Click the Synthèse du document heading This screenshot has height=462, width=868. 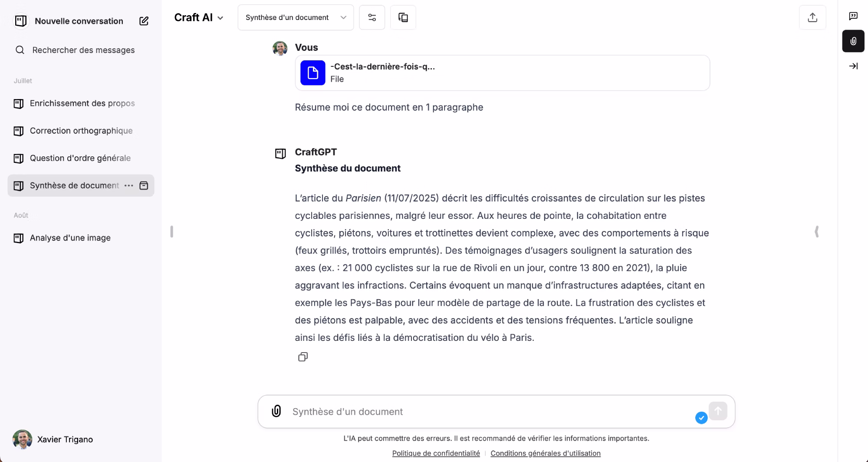coord(348,168)
